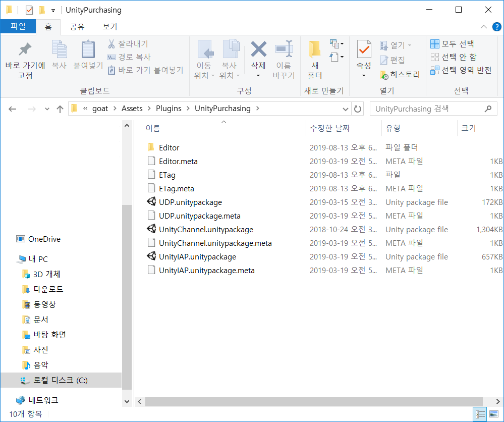Click the refresh icon beside address bar

(357, 109)
